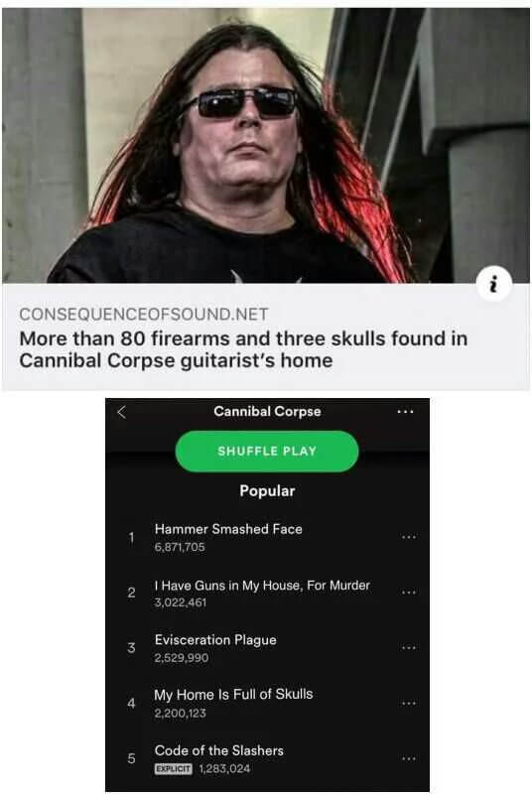
Task: Select the Popular section heading
Action: coord(267,490)
